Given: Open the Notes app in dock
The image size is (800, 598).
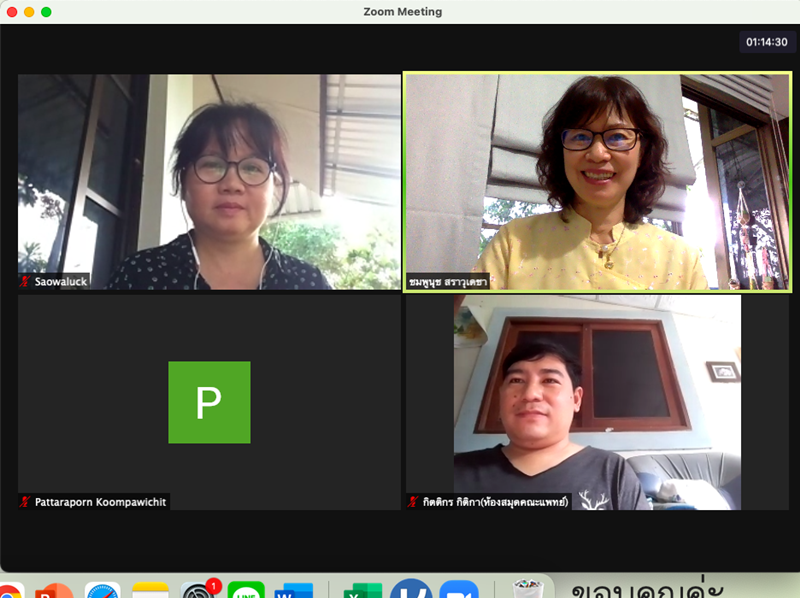Looking at the screenshot, I should pos(151,590).
